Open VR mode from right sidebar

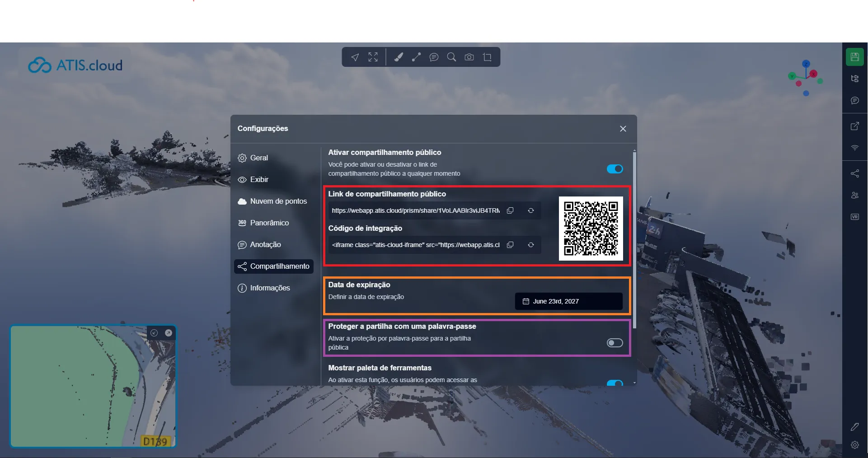tap(854, 217)
